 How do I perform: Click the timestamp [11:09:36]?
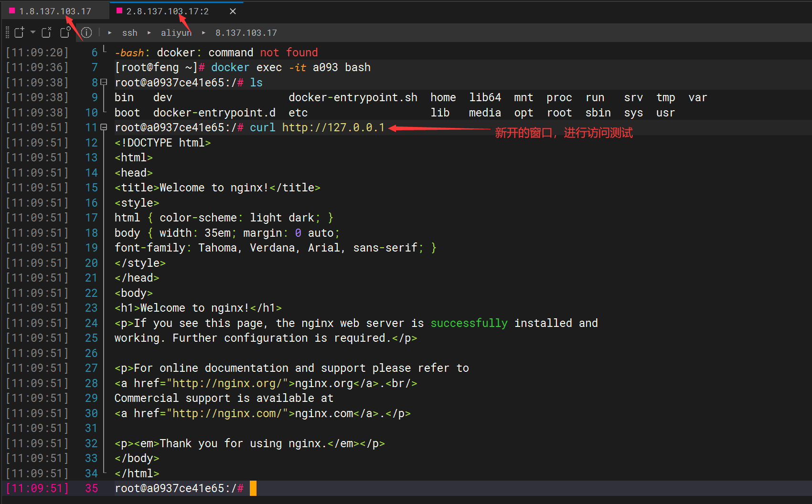coord(37,67)
